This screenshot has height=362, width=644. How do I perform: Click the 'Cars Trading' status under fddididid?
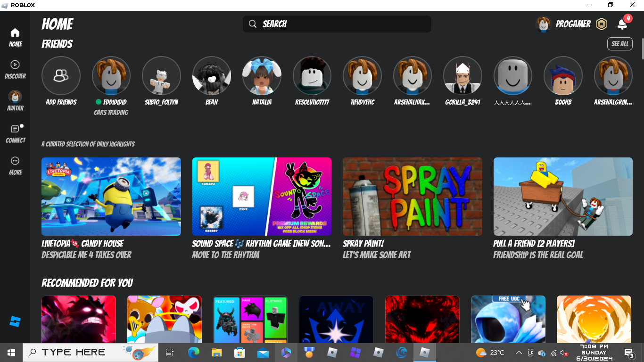tap(111, 113)
